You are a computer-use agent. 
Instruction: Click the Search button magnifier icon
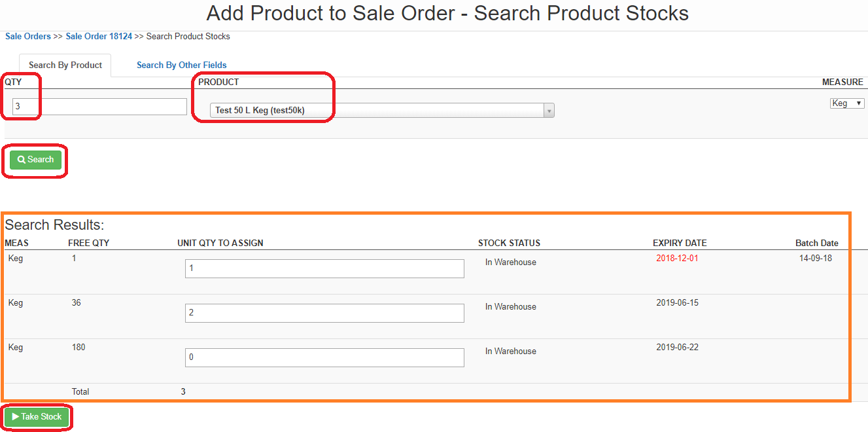click(22, 160)
